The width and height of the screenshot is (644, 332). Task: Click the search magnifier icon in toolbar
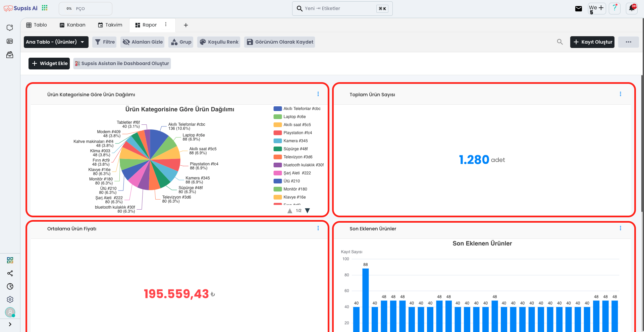[560, 42]
